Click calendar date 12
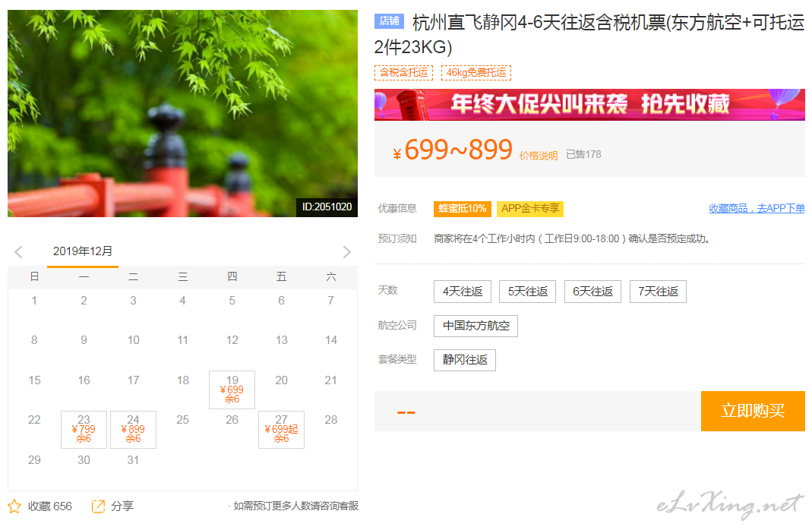The width and height of the screenshot is (812, 530). pos(232,340)
